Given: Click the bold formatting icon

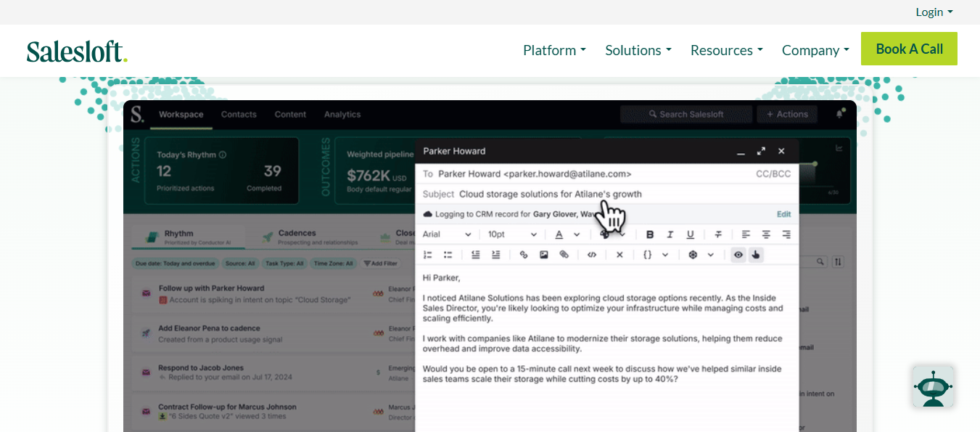Looking at the screenshot, I should pos(650,235).
